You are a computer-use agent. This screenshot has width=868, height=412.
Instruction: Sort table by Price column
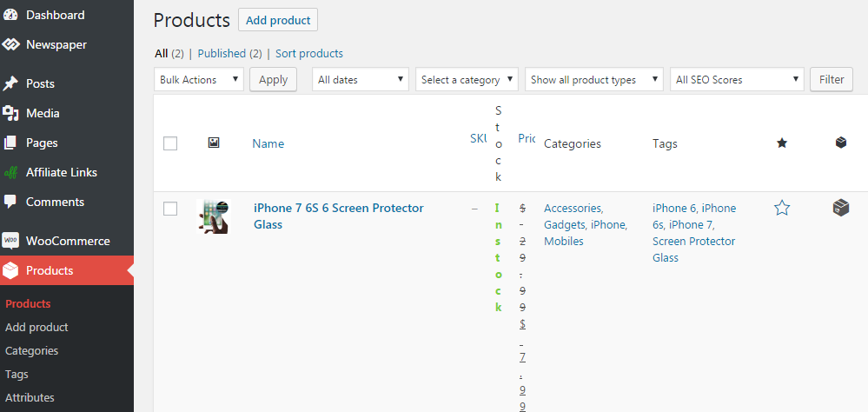tap(527, 139)
